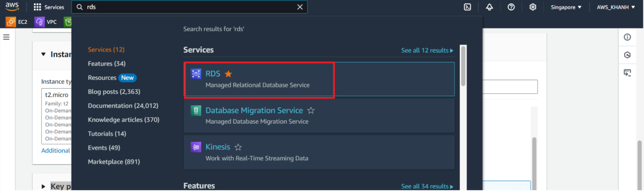
Task: Click 'Work with Real-Time Streaming Data' text
Action: (x=257, y=158)
